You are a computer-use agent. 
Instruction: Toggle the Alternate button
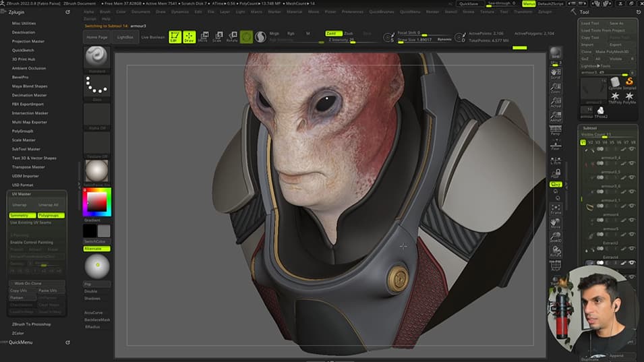pyautogui.click(x=96, y=249)
